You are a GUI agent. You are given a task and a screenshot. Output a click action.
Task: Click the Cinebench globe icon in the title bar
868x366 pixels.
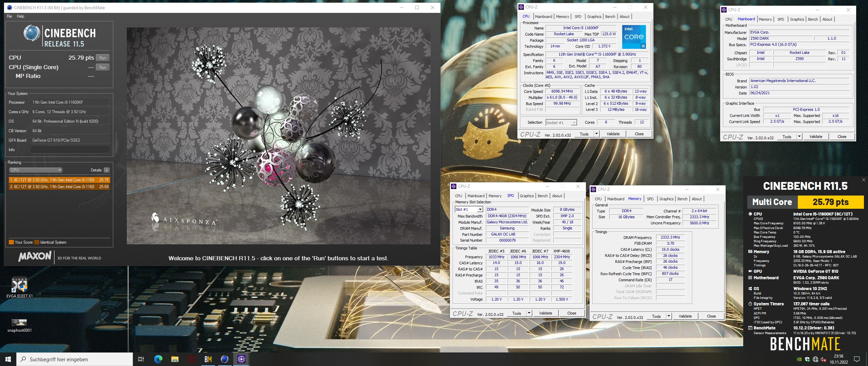9,7
